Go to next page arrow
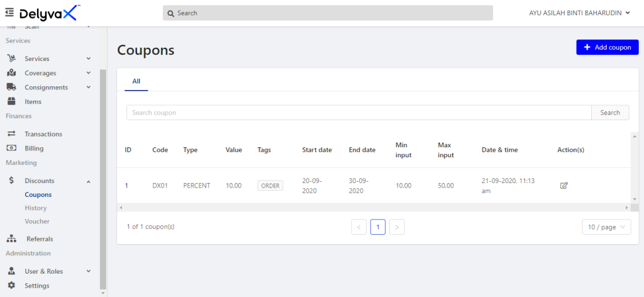Screen dimensions: 644x297 tap(397, 227)
